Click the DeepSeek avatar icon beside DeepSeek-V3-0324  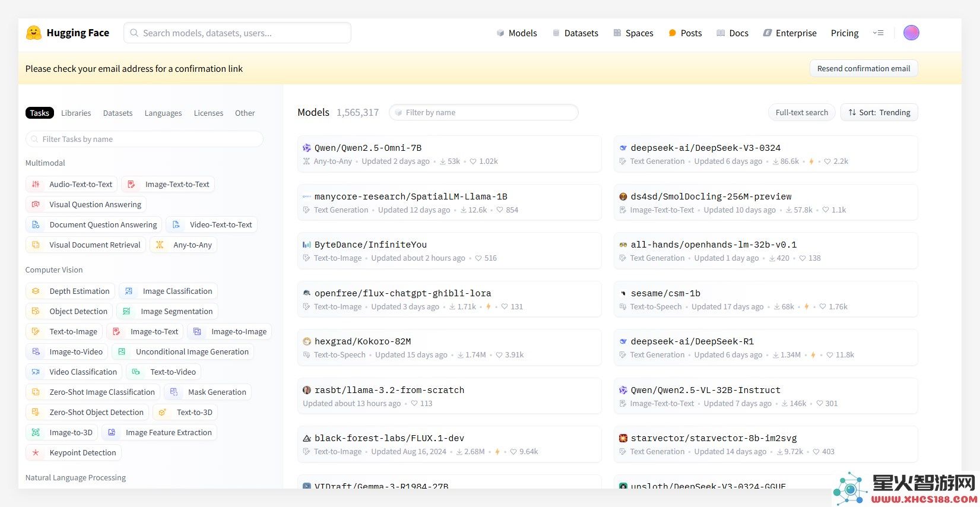point(623,148)
